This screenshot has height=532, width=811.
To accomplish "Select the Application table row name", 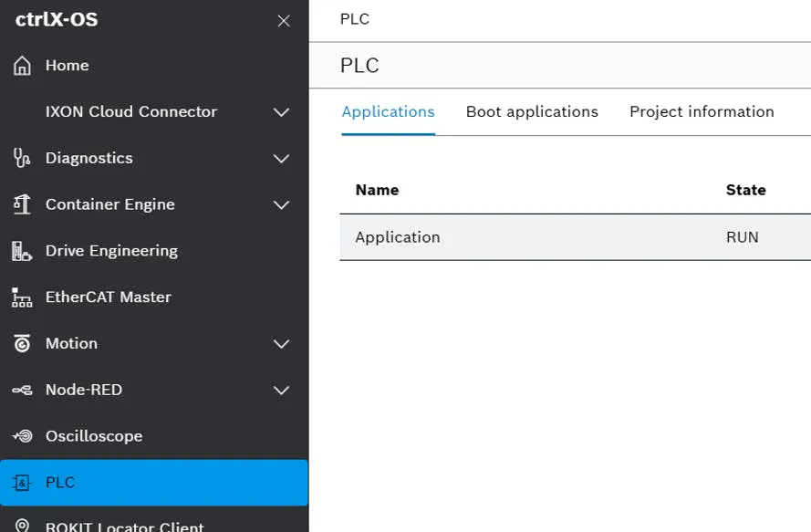I will click(397, 237).
